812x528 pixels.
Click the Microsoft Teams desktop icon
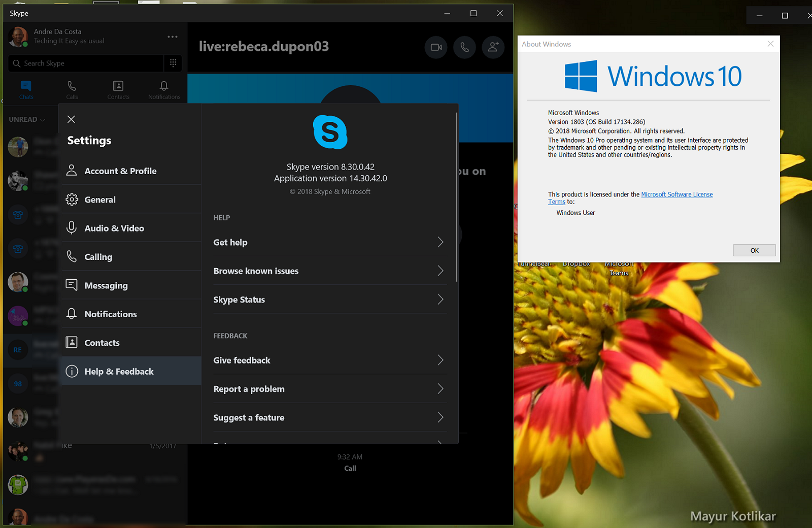(x=619, y=269)
